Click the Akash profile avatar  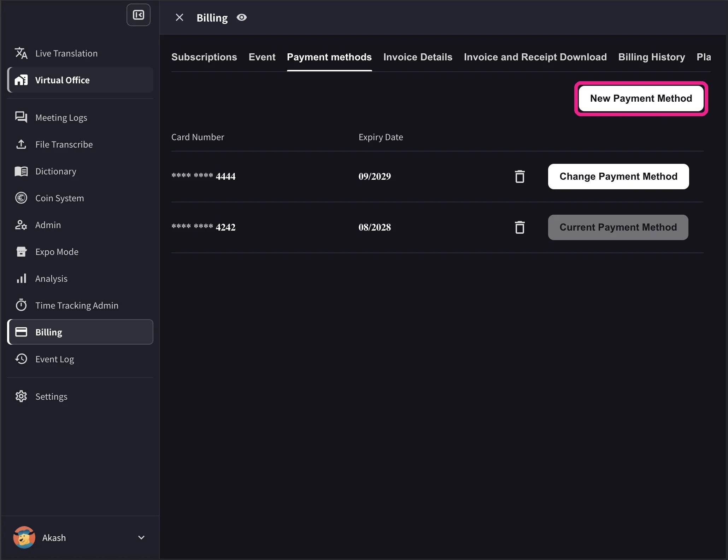[24, 537]
